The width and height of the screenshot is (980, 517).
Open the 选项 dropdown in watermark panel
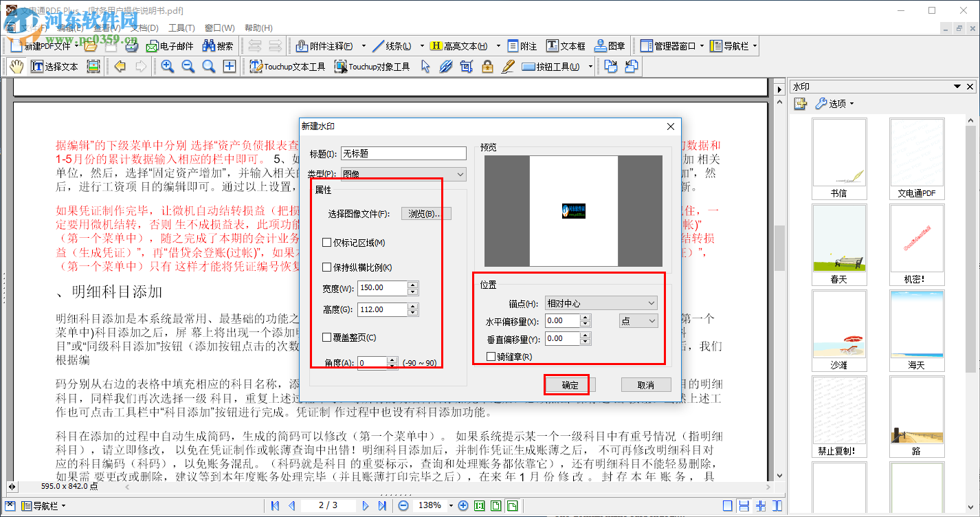tap(834, 104)
